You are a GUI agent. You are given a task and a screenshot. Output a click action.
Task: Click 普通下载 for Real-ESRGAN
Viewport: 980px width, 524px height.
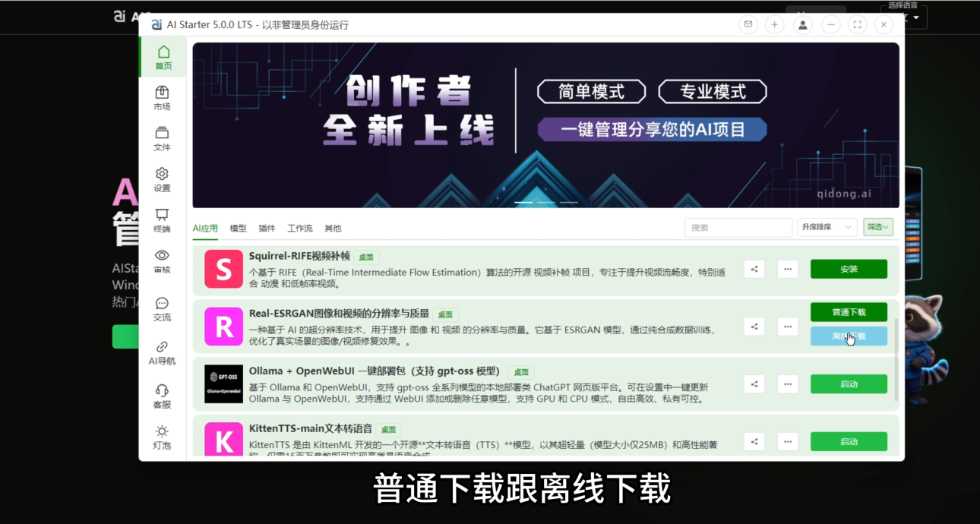849,312
